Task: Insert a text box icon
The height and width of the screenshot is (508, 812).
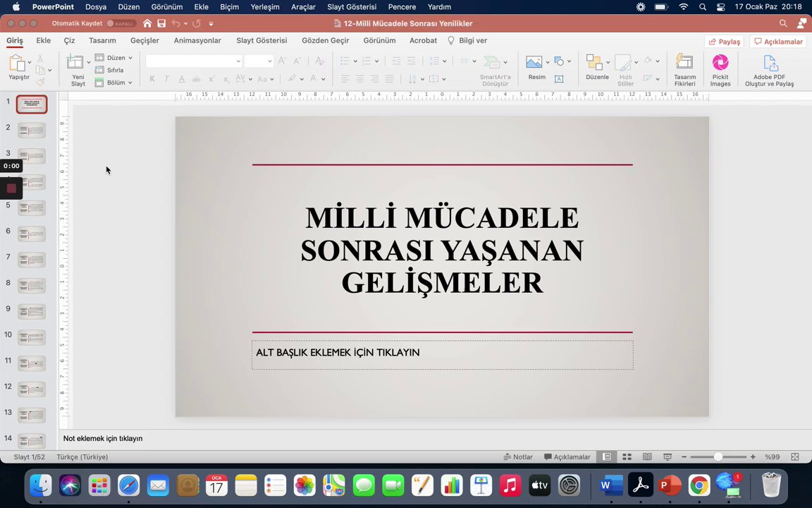Action: point(559,79)
